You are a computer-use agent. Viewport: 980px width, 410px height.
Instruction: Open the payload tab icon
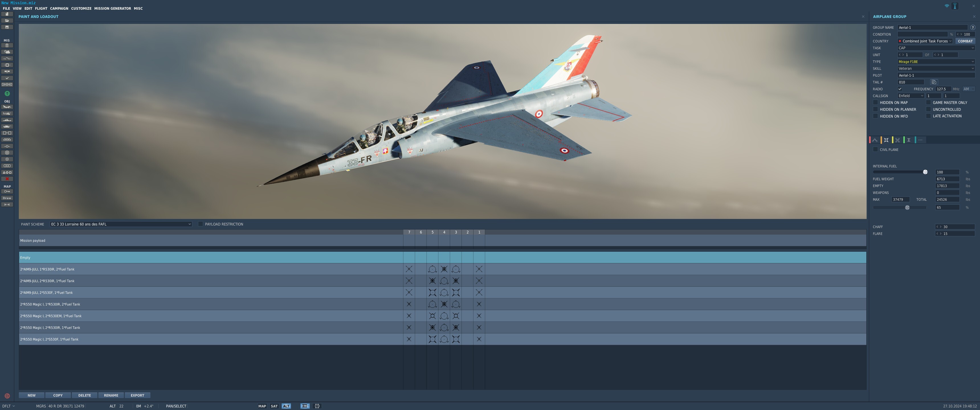point(886,140)
